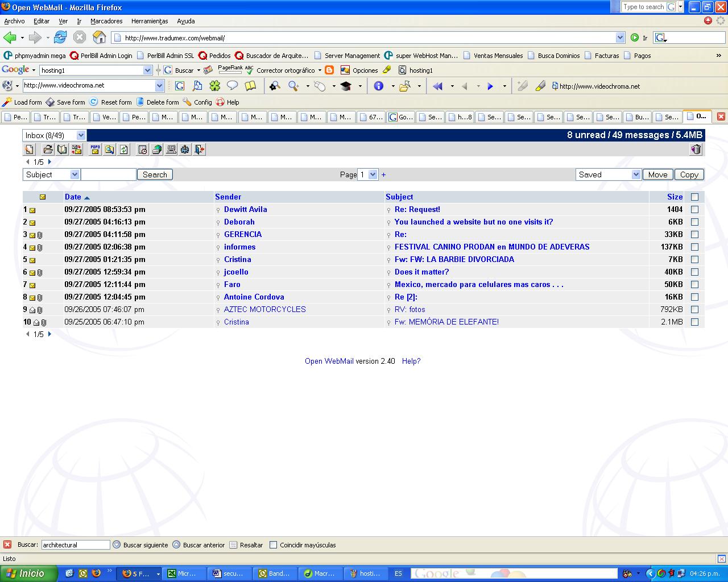The height and width of the screenshot is (582, 728).
Task: Log out using the exit door icon
Action: (x=199, y=149)
